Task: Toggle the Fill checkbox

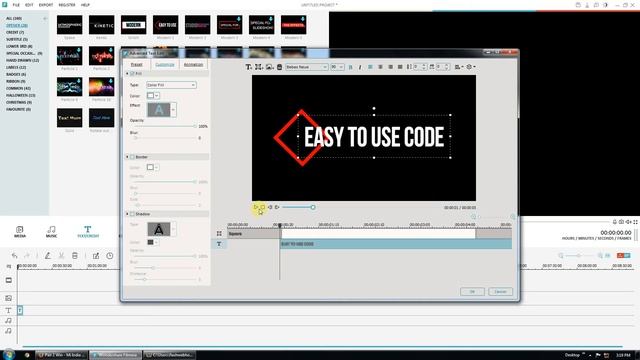Action: click(x=132, y=73)
